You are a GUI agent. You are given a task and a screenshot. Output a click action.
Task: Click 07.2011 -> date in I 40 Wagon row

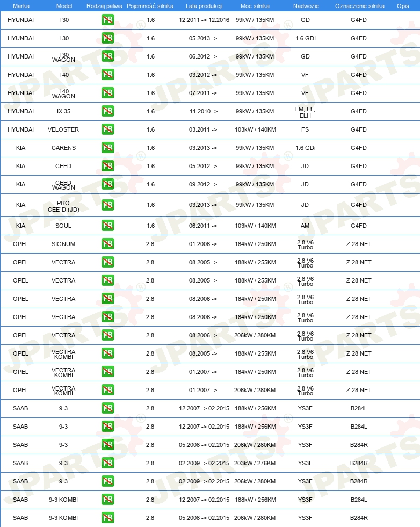coord(203,93)
